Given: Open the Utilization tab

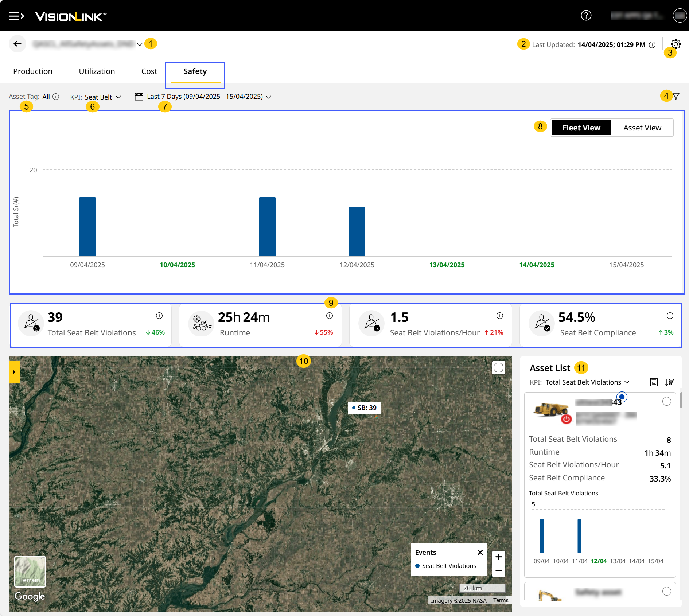Looking at the screenshot, I should coord(97,71).
